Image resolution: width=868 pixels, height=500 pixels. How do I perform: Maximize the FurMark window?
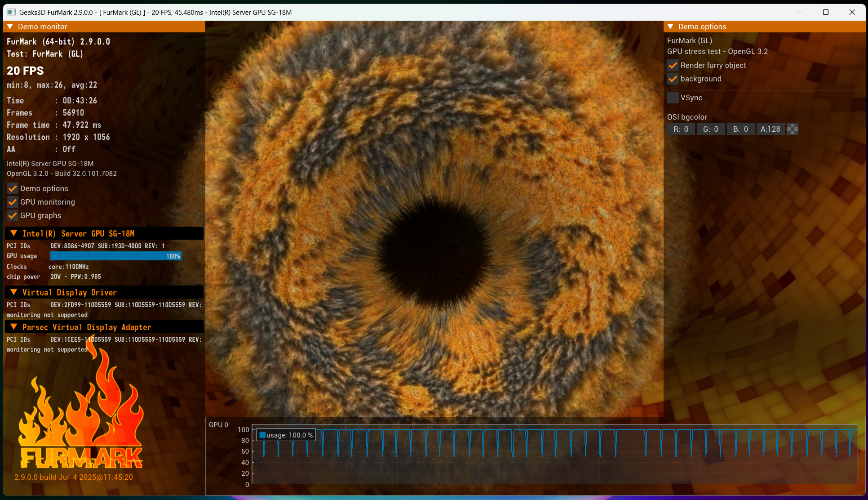pyautogui.click(x=825, y=12)
